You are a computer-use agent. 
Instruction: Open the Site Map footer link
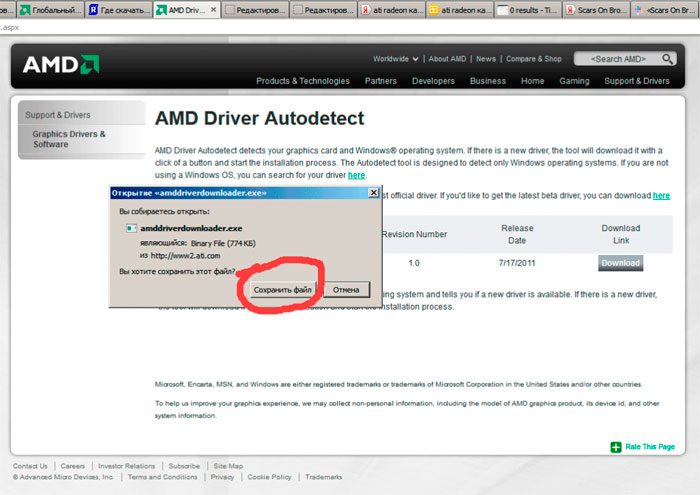coord(228,466)
